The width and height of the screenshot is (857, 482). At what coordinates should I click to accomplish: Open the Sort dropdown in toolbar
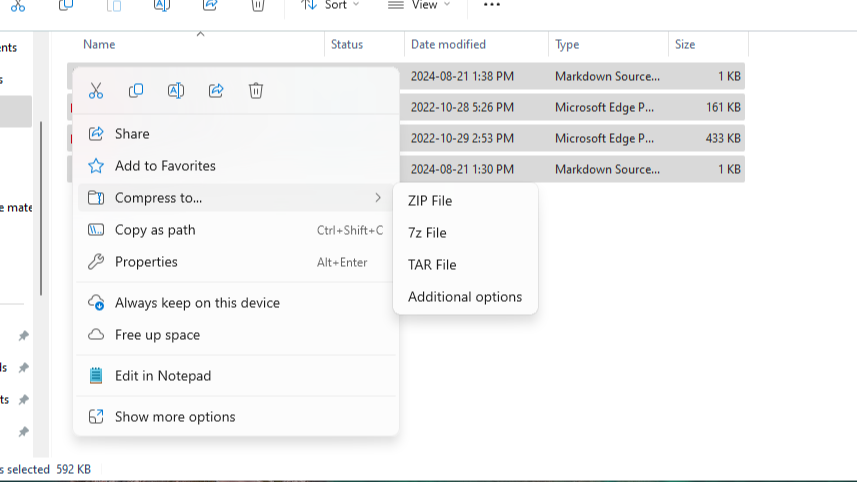coord(330,5)
